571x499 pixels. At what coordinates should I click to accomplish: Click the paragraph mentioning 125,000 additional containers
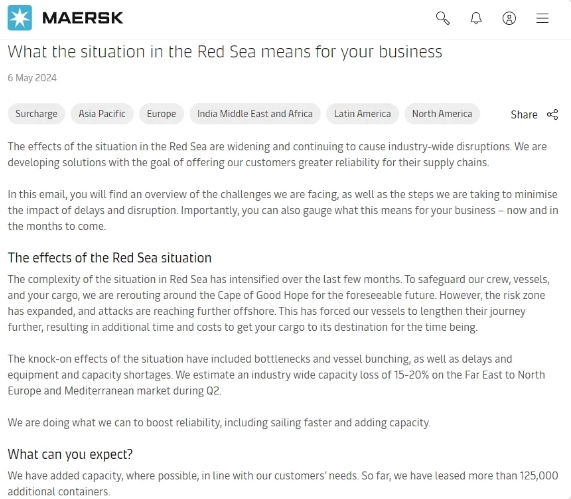tap(283, 483)
